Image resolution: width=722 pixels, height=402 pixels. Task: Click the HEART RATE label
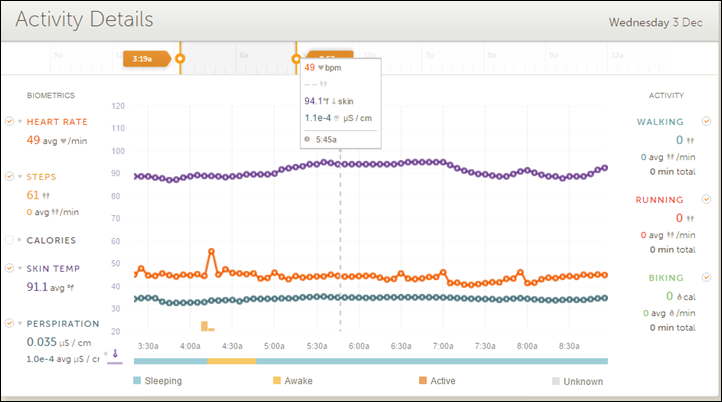click(x=57, y=122)
